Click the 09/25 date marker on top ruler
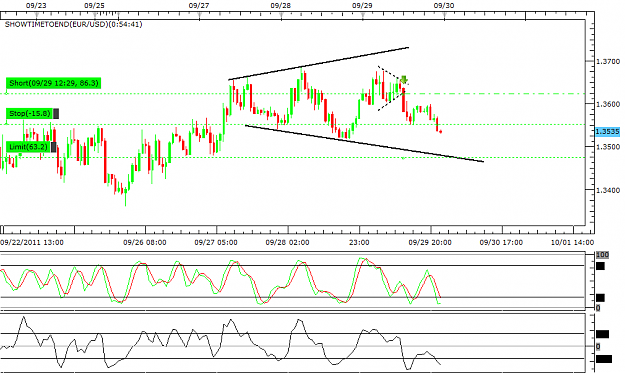 (94, 6)
